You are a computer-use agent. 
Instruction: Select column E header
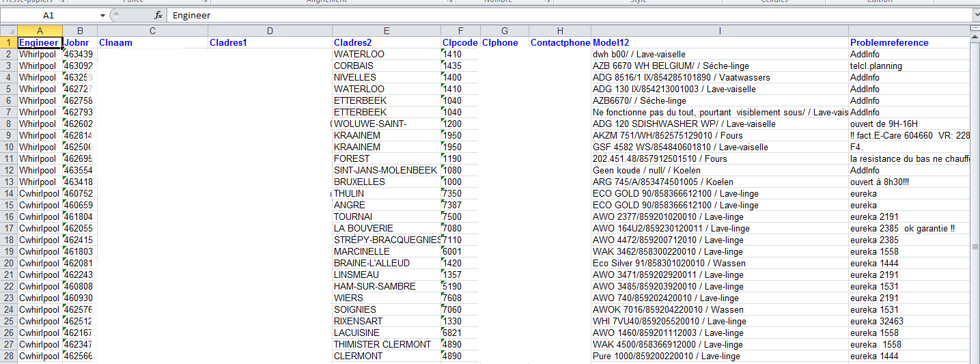point(387,31)
